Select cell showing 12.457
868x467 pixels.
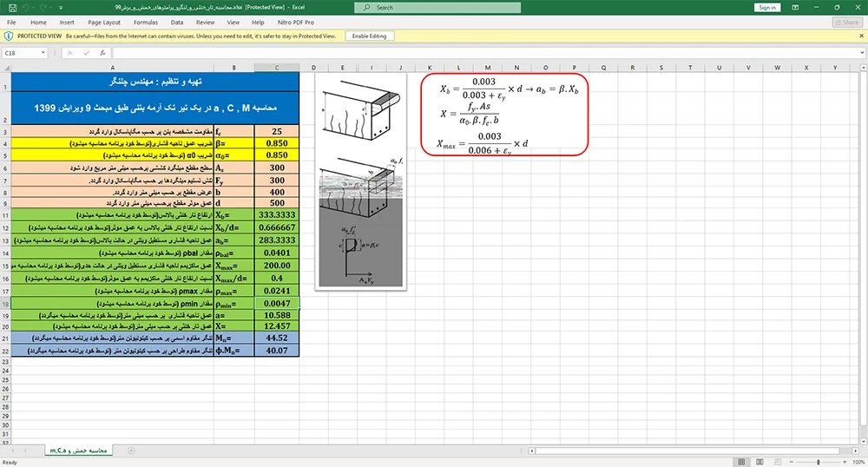(277, 326)
